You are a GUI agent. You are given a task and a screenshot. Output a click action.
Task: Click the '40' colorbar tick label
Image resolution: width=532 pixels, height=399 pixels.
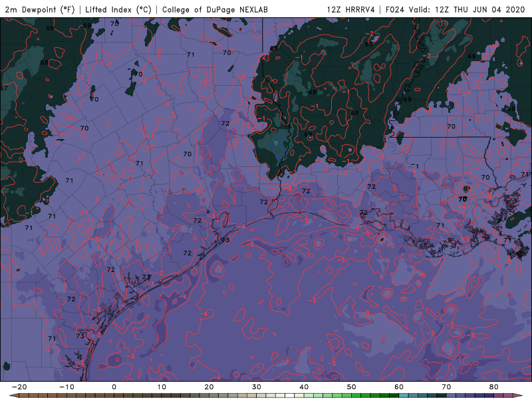pos(304,387)
